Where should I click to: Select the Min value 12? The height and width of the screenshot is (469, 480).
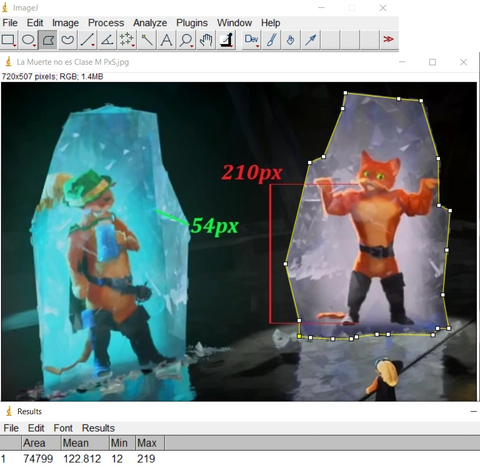click(x=117, y=459)
